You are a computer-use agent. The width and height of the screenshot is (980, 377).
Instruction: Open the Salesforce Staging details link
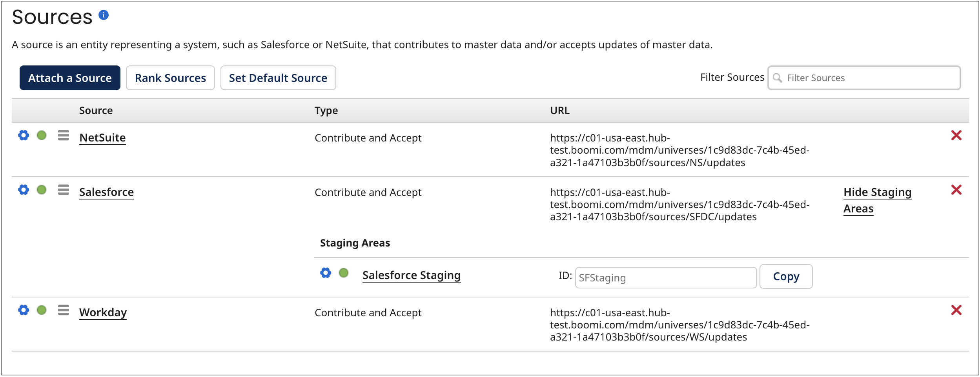pyautogui.click(x=411, y=275)
